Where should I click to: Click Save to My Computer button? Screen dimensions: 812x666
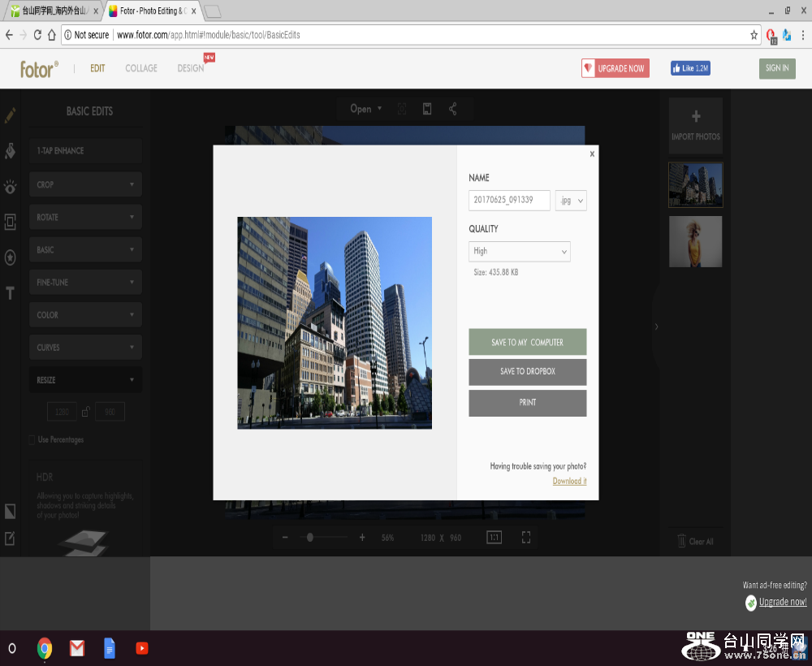point(527,342)
